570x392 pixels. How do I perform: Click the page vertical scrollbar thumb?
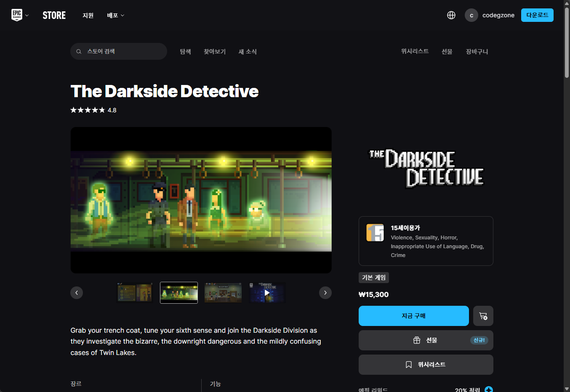(x=567, y=42)
